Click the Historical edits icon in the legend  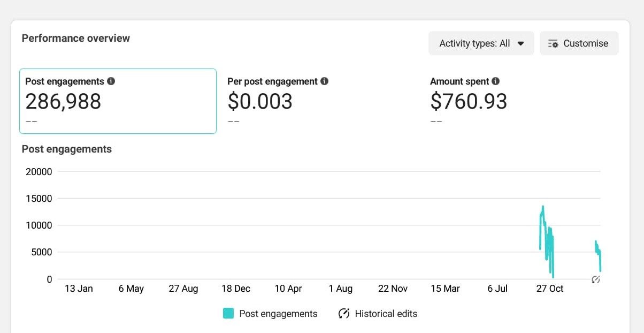click(344, 314)
